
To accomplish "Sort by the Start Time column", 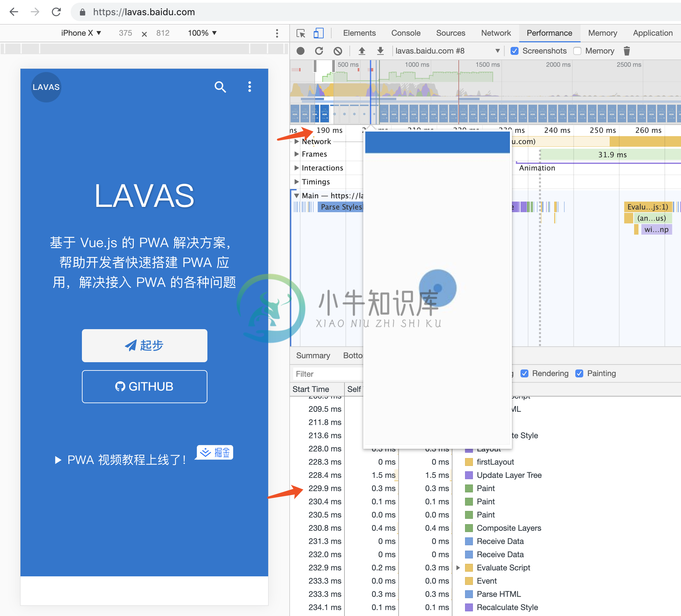I will [x=317, y=389].
